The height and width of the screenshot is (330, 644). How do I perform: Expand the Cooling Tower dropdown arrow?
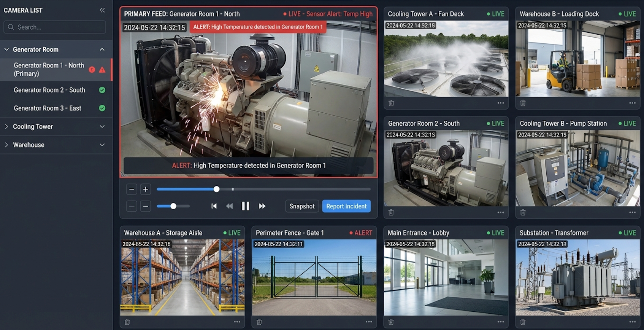102,126
